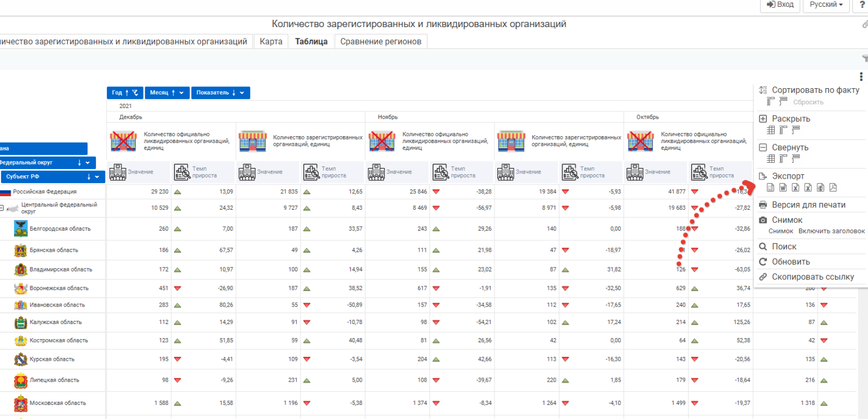Click the refresh arrow icon beside Обновить

coord(763,262)
